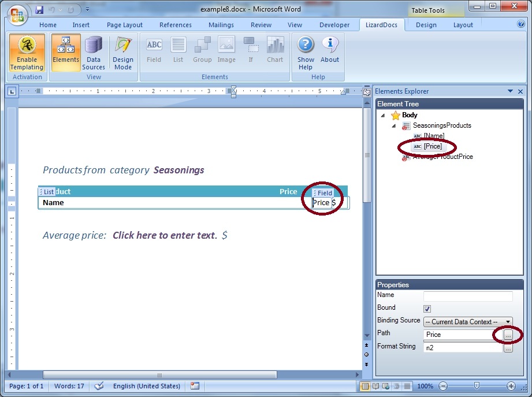Viewport: 532px width, 397px height.
Task: Select the [Price] tree element
Action: coord(433,146)
